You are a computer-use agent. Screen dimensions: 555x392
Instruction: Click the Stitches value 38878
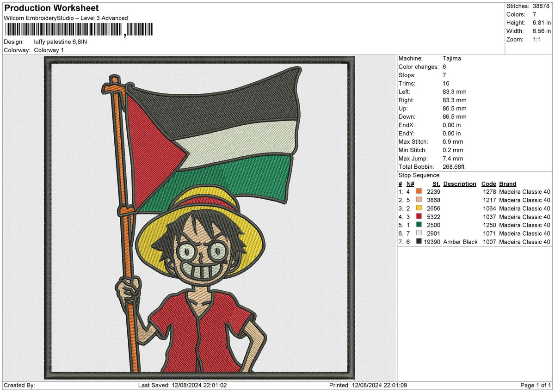(542, 6)
